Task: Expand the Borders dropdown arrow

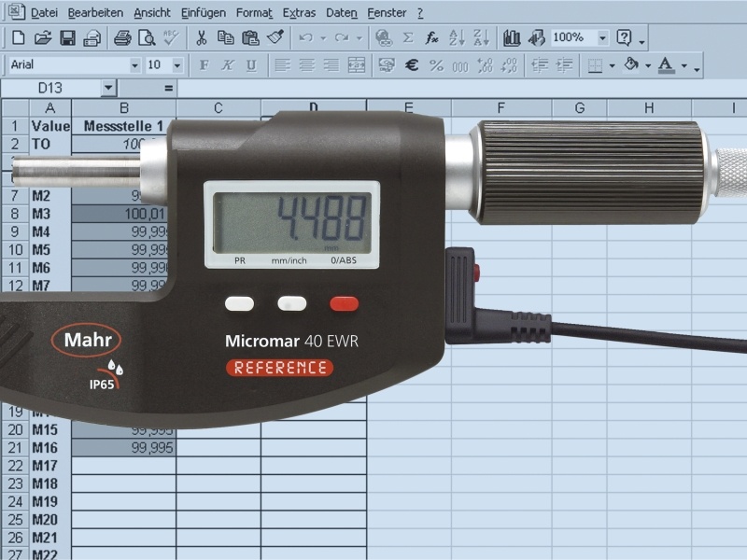Action: 613,65
